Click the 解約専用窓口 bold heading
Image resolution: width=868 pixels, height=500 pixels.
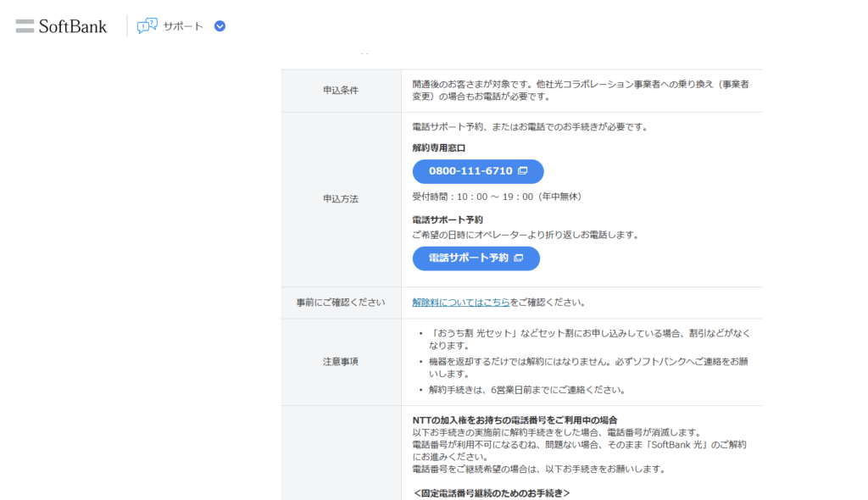439,147
